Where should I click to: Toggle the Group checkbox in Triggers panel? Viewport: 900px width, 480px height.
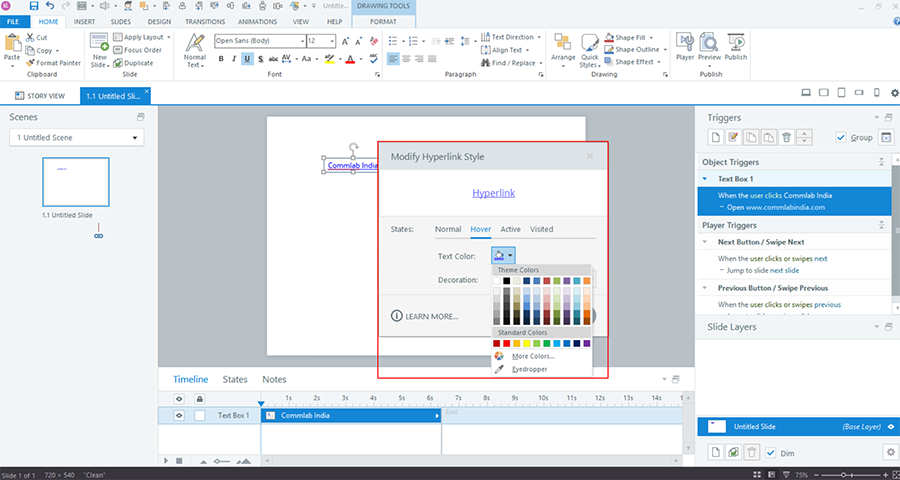[x=841, y=137]
